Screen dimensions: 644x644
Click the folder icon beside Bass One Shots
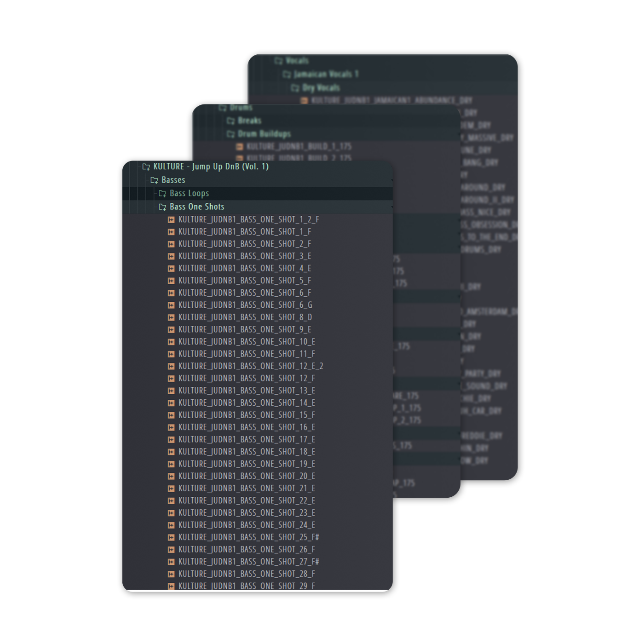pyautogui.click(x=162, y=207)
